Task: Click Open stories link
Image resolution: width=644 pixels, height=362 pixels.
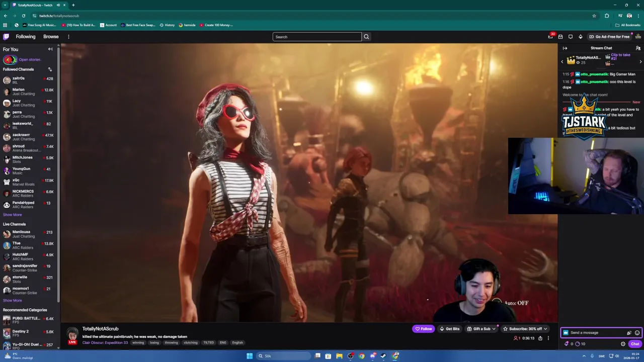Action: pos(30,60)
